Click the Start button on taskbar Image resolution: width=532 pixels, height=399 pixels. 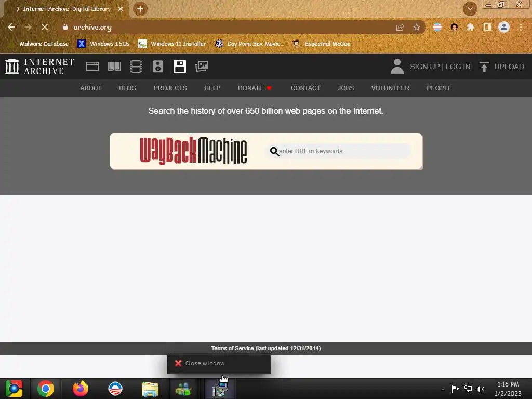[14, 389]
